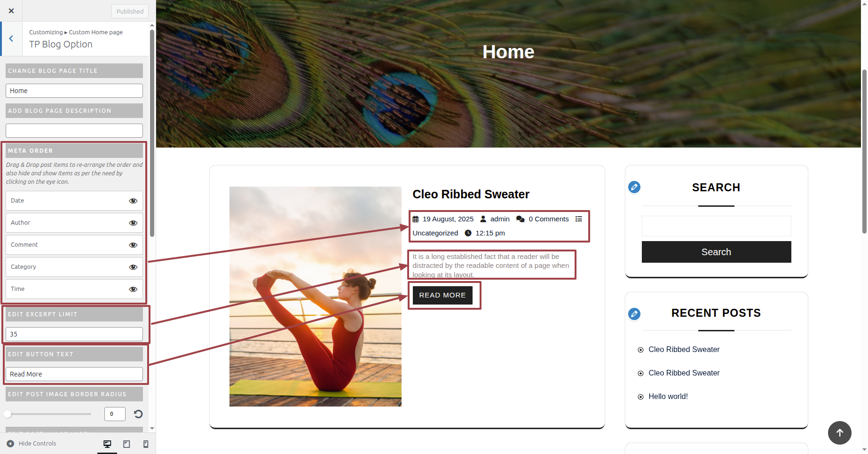The width and height of the screenshot is (868, 454).
Task: Edit the Recent Posts widget pencil icon
Action: pyautogui.click(x=634, y=314)
